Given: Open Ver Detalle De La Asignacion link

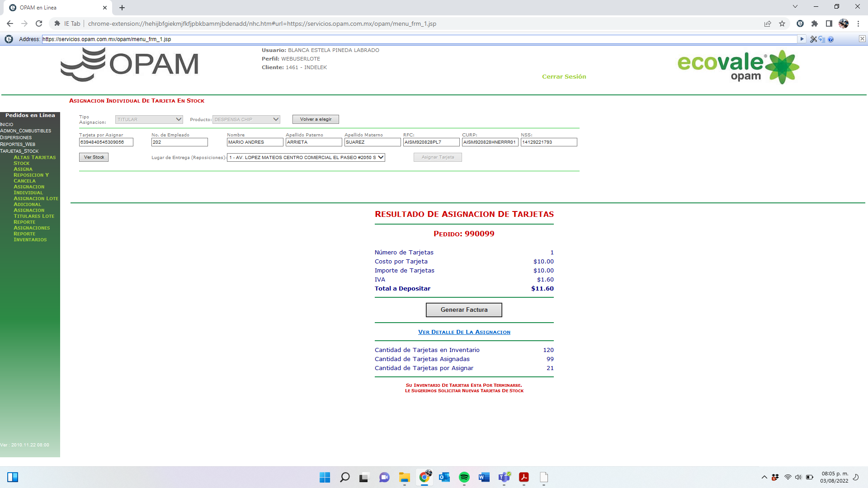Looking at the screenshot, I should click(464, 332).
